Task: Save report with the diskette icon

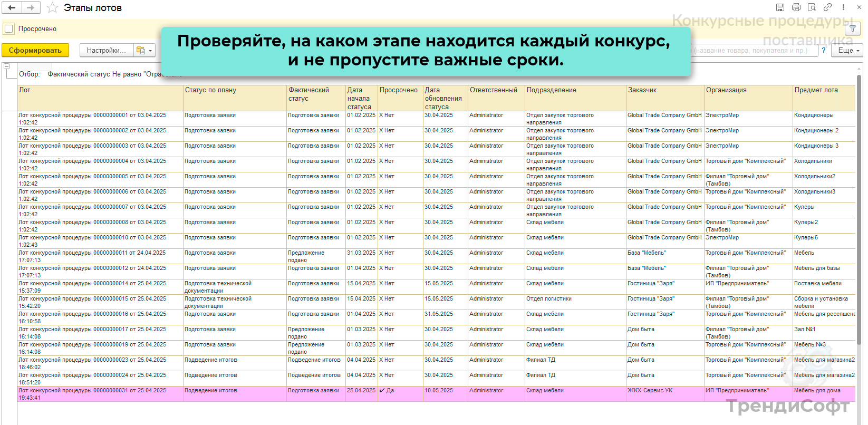Action: (780, 7)
